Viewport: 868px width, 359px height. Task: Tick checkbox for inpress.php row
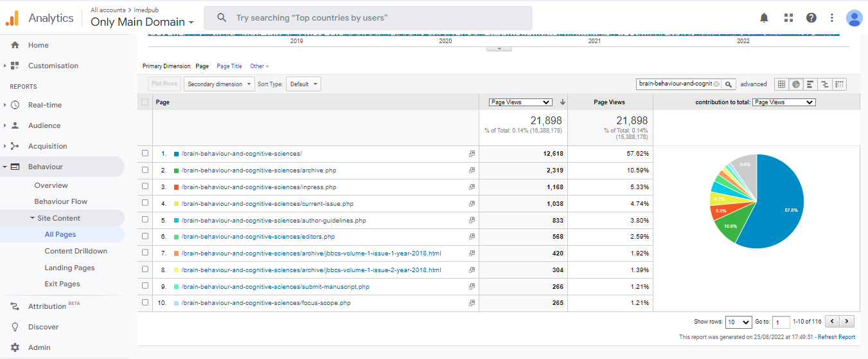click(145, 187)
